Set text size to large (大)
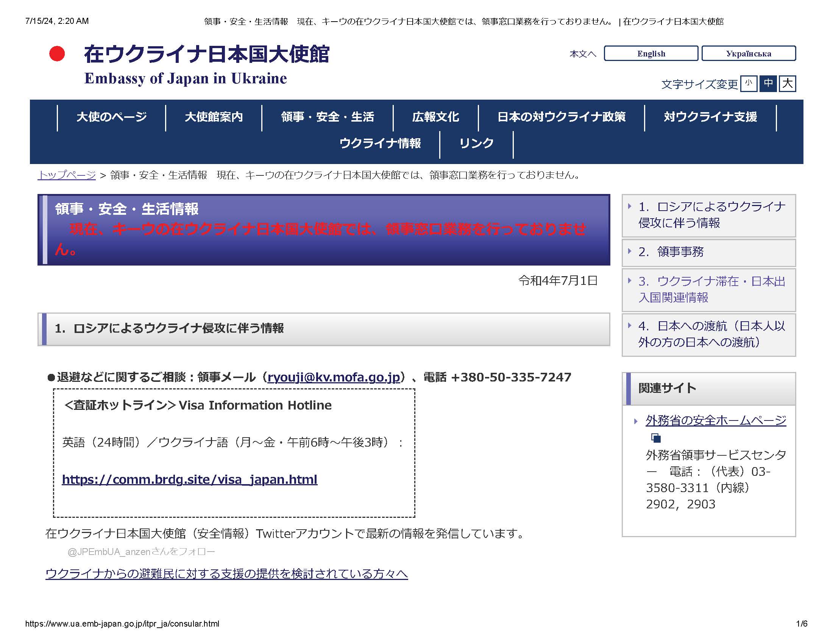 coord(787,83)
